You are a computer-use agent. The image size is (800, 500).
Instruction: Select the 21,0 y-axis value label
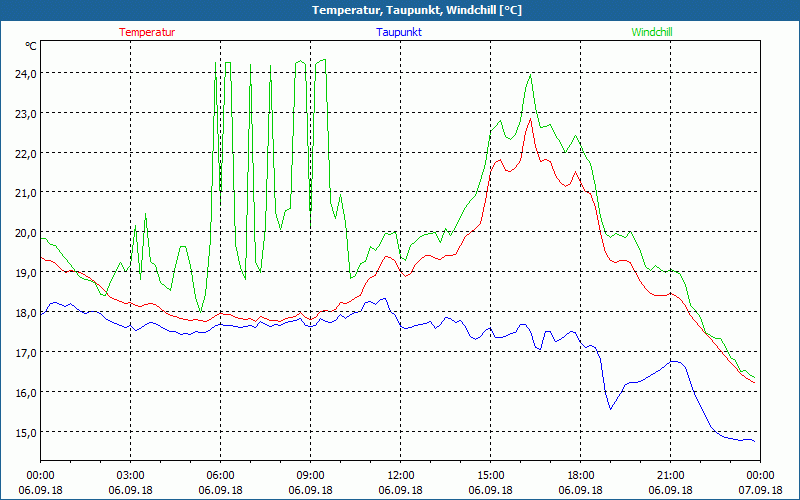25,192
